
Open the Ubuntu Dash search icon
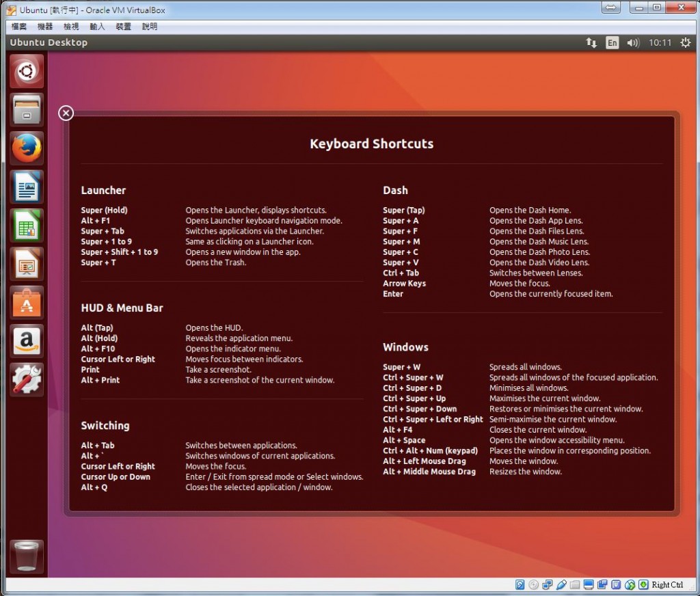27,71
